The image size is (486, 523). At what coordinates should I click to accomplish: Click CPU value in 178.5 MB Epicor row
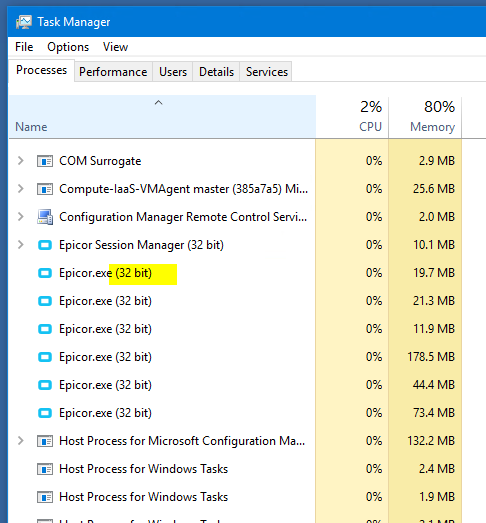click(374, 357)
